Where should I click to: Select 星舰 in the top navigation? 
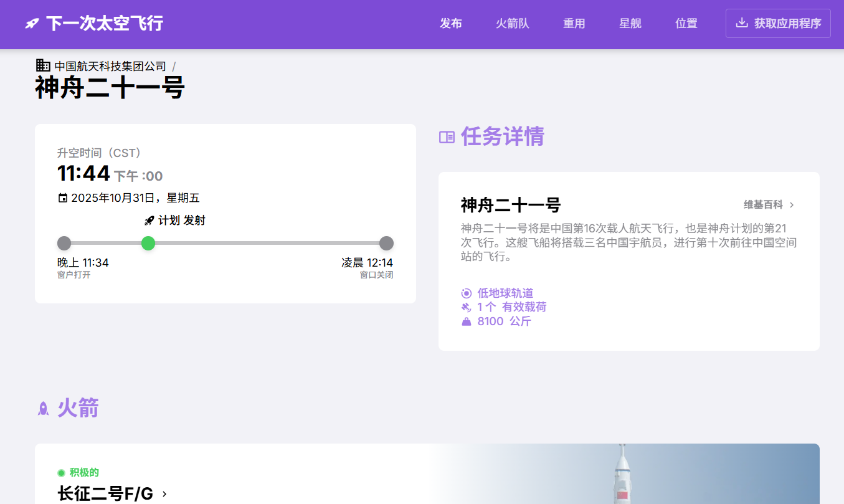[630, 24]
